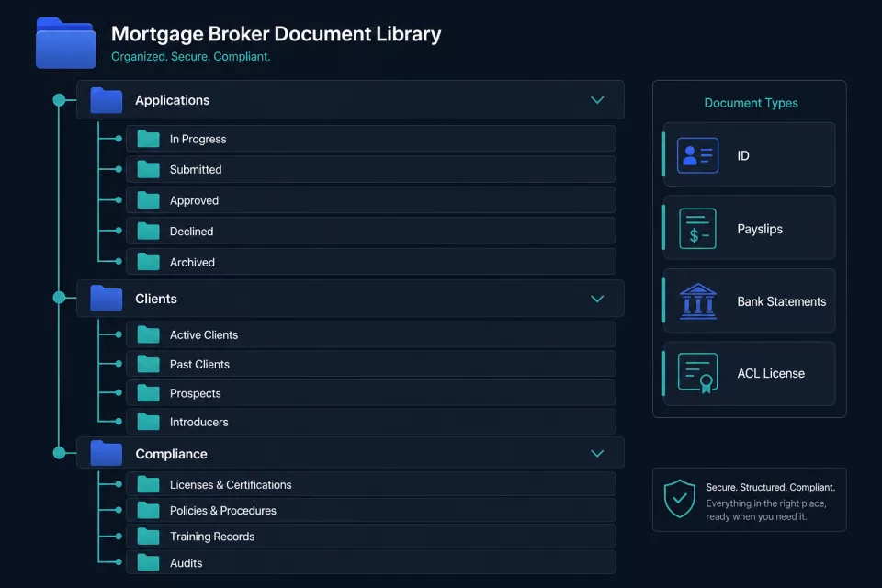882x588 pixels.
Task: Click the shield checkmark security icon
Action: click(x=680, y=499)
